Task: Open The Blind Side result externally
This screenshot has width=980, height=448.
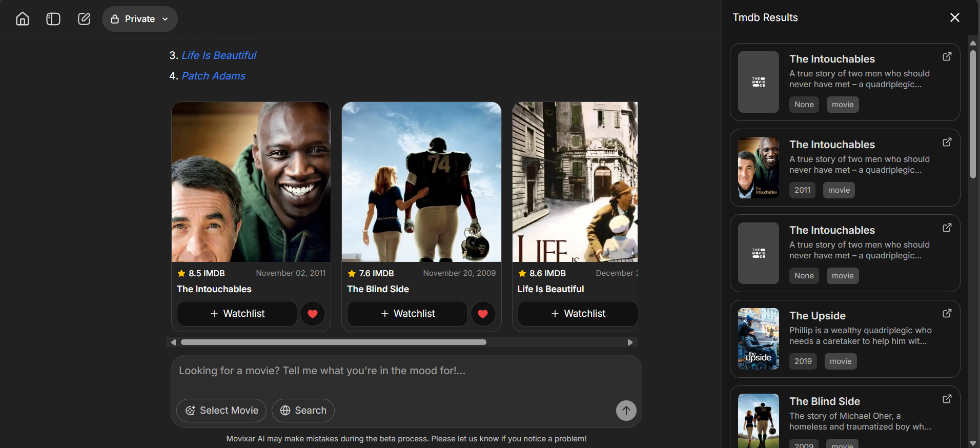Action: pyautogui.click(x=947, y=399)
